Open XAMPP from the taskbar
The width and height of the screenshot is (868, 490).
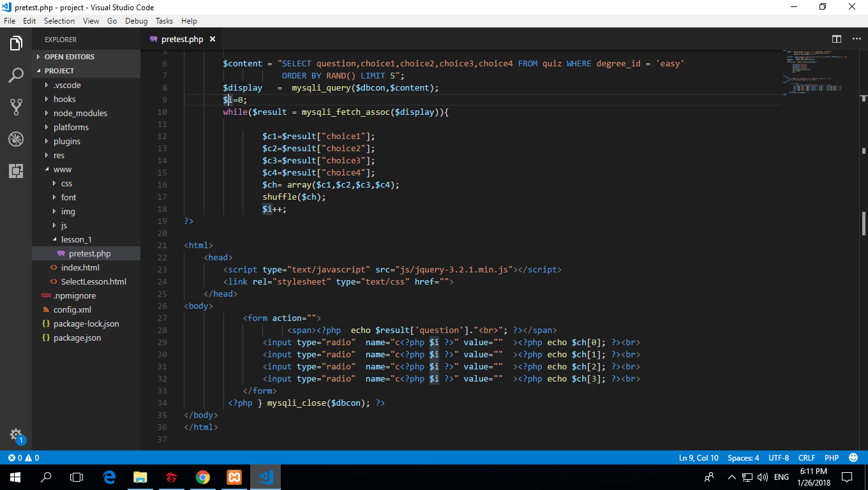coord(234,477)
